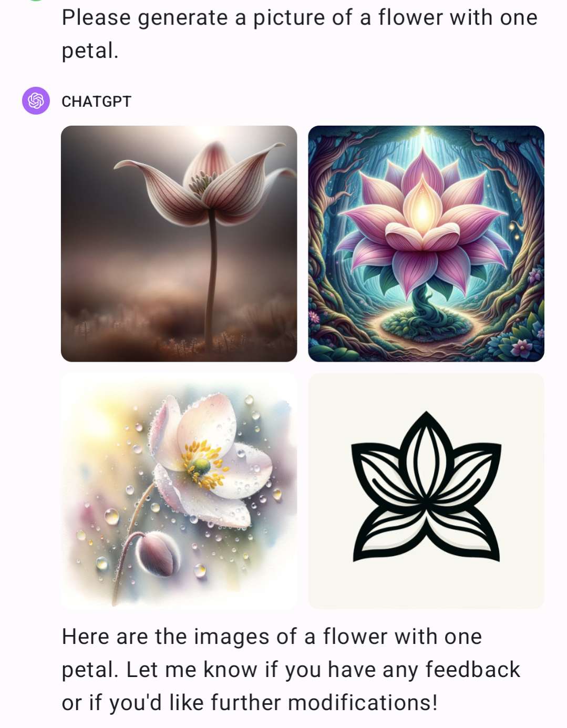Click the word 'petal.' in the user prompt
This screenshot has width=567, height=728.
90,51
